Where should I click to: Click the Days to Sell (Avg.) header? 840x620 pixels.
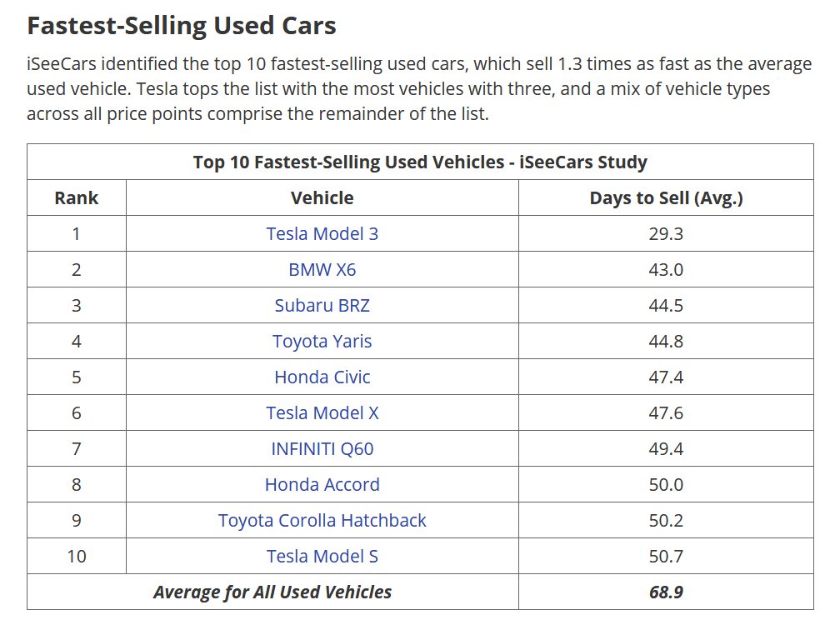(x=665, y=198)
